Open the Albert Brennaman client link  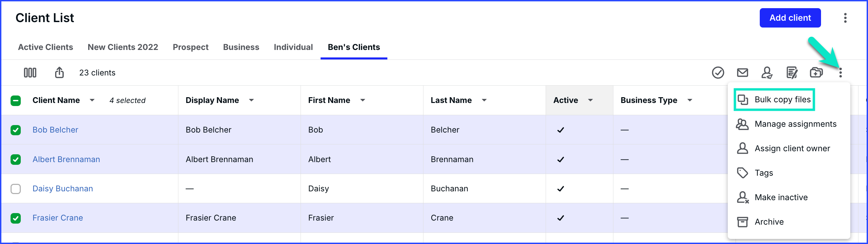[x=66, y=159]
